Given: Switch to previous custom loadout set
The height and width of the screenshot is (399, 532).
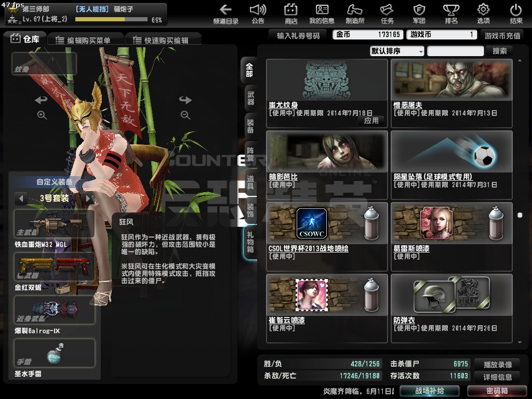Looking at the screenshot, I should (x=21, y=198).
